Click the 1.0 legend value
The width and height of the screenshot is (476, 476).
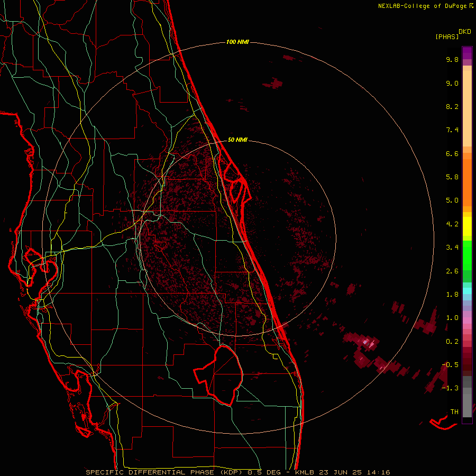452,318
